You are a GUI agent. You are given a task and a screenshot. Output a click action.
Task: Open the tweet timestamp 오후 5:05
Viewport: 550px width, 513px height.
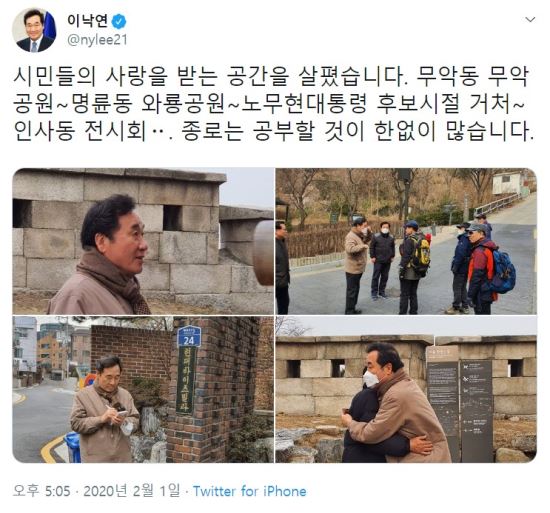tap(41, 491)
